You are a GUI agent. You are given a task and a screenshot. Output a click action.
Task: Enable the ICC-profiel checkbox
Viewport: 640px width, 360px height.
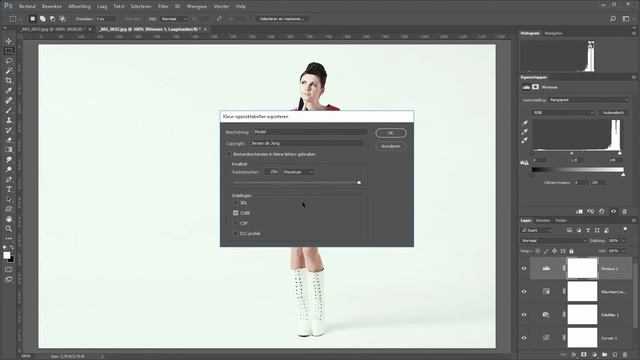tap(236, 233)
